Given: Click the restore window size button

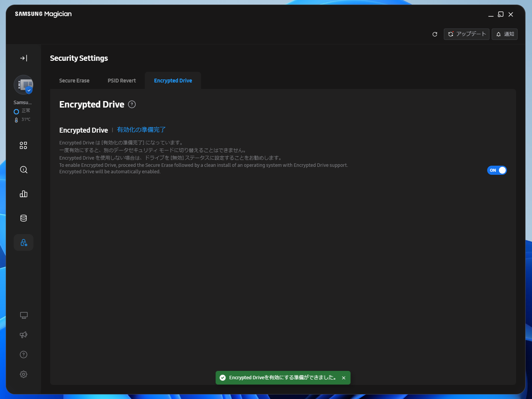Looking at the screenshot, I should (x=501, y=14).
